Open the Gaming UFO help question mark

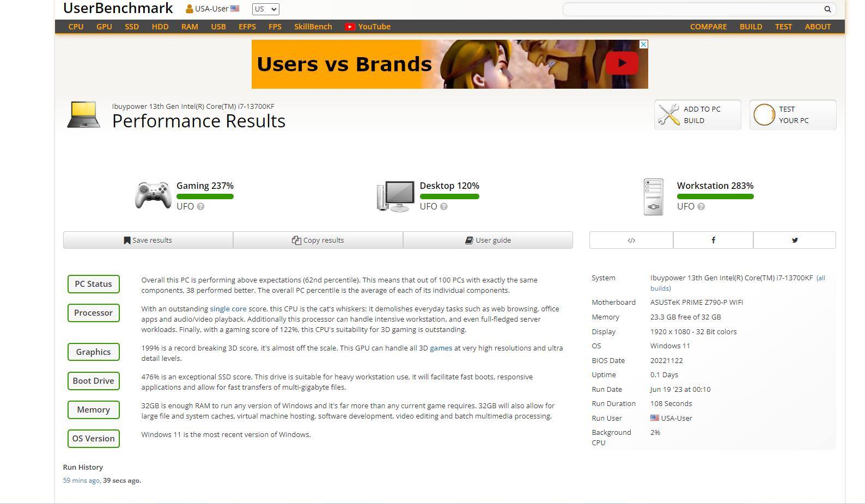(200, 206)
